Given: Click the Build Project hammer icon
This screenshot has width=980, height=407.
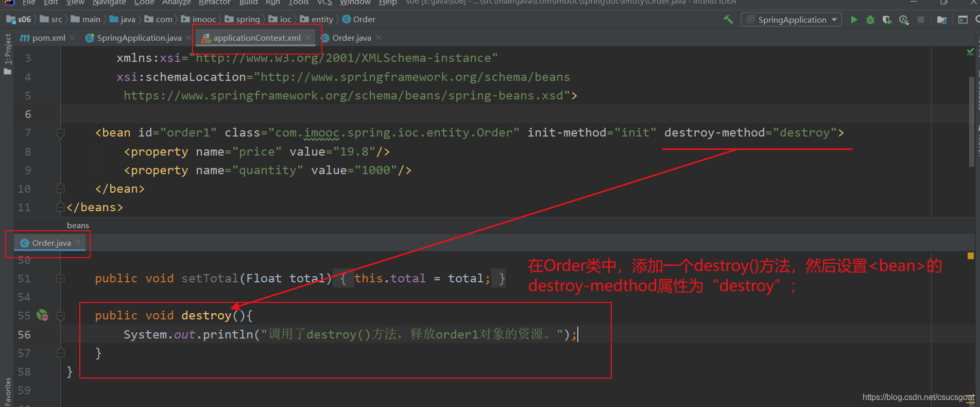Looking at the screenshot, I should (x=728, y=20).
